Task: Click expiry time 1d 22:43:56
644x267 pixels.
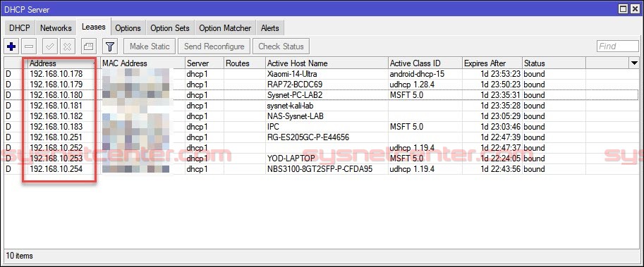Action: pyautogui.click(x=501, y=169)
